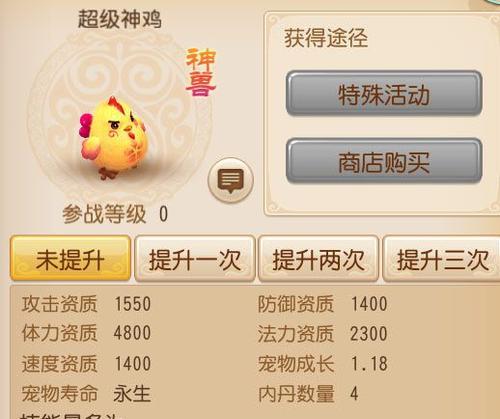Tap the 法力资质 2300 row
The image size is (500, 419).
pyautogui.click(x=323, y=334)
